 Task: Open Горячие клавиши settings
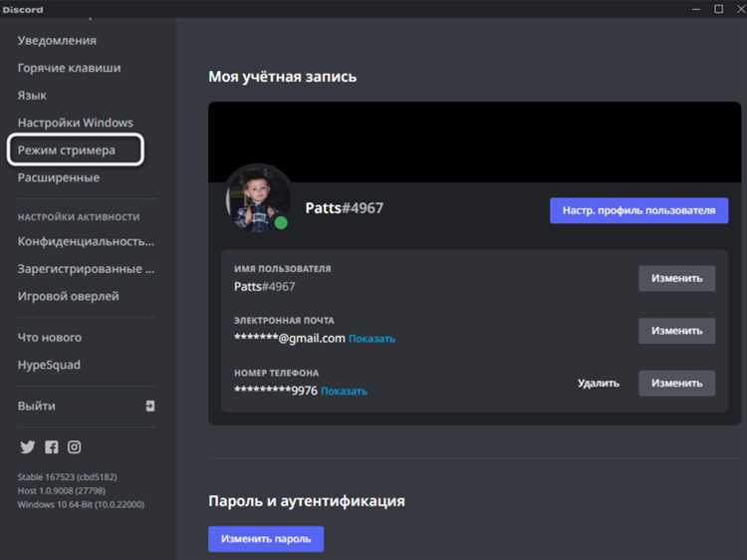click(69, 68)
